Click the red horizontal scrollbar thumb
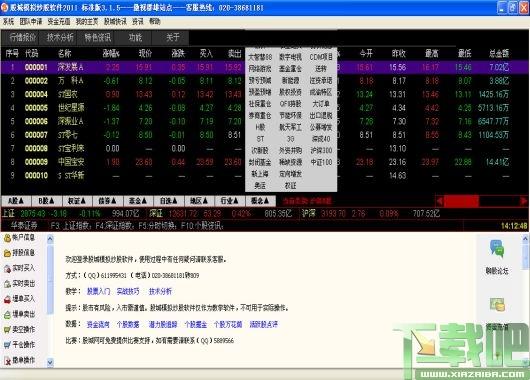 pos(461,201)
